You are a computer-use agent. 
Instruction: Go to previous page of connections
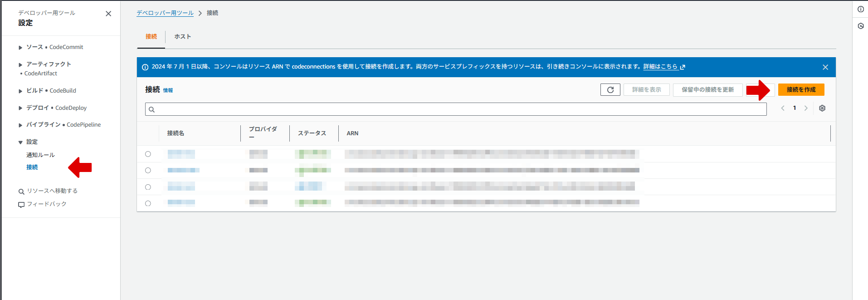coord(783,108)
